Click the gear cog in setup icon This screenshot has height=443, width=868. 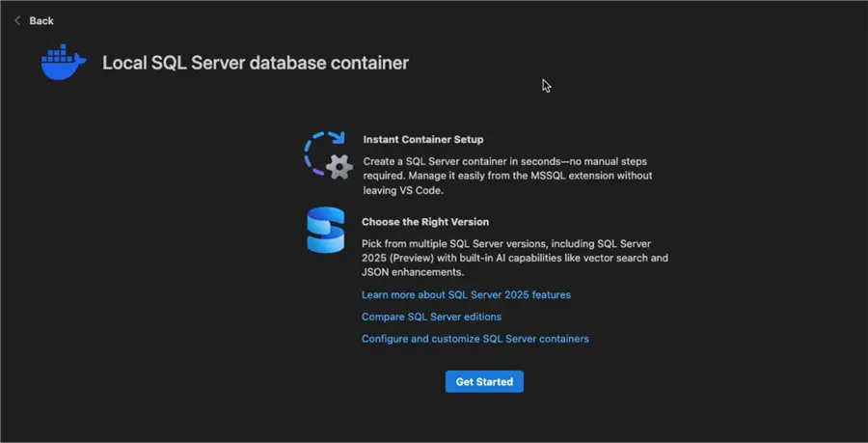click(x=339, y=167)
